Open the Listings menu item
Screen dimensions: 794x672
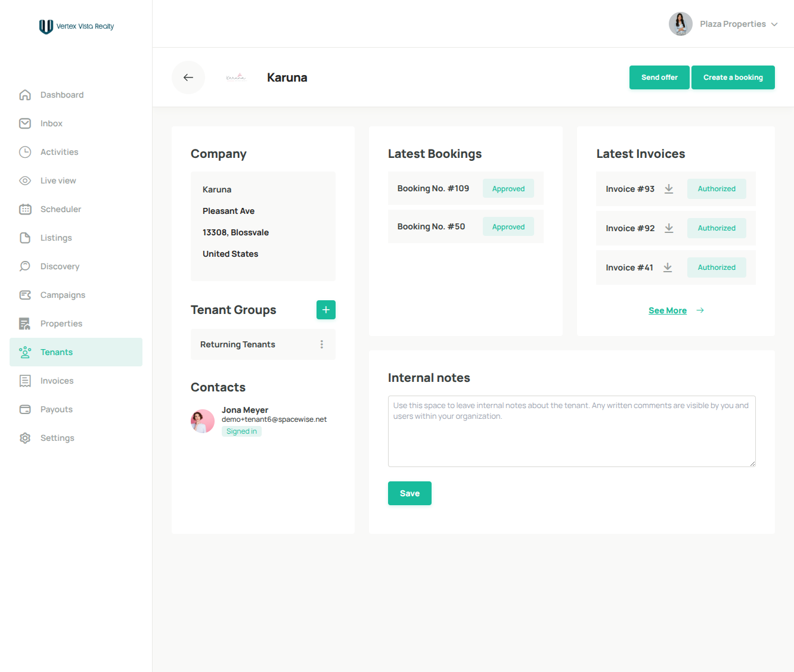[76, 238]
